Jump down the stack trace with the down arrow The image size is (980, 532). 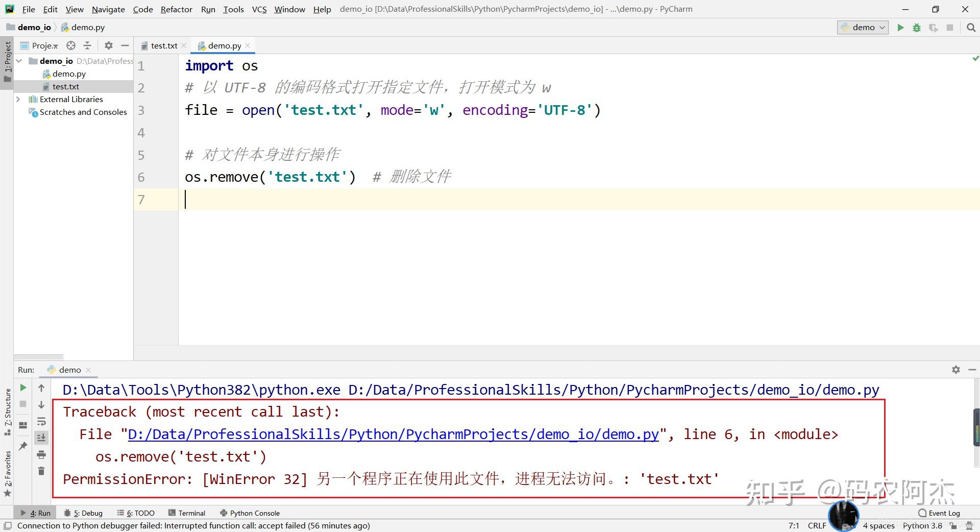pyautogui.click(x=41, y=405)
